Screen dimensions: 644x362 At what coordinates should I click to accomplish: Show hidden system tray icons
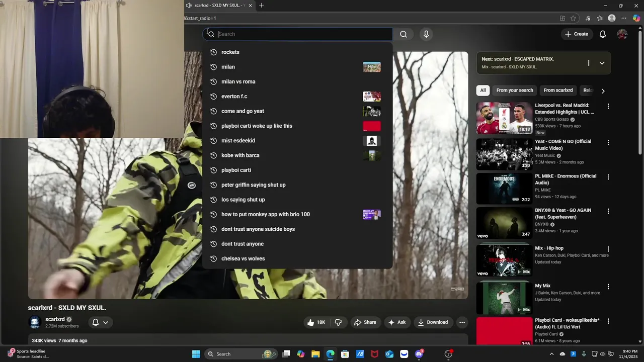coord(551,354)
